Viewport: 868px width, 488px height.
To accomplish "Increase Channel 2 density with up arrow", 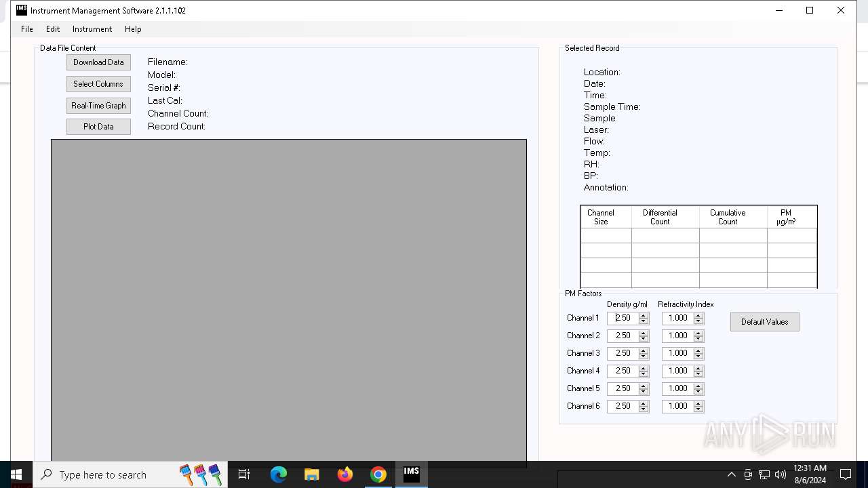I will (x=644, y=333).
